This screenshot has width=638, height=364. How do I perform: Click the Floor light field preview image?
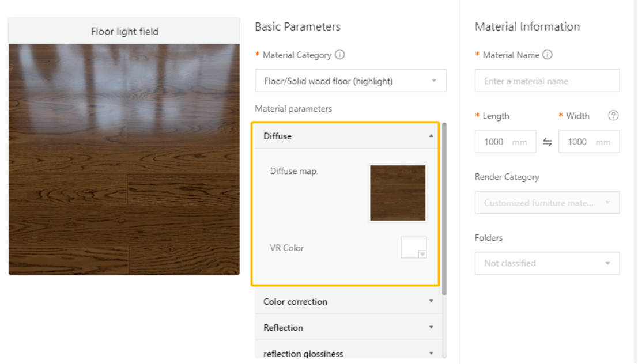(x=124, y=160)
